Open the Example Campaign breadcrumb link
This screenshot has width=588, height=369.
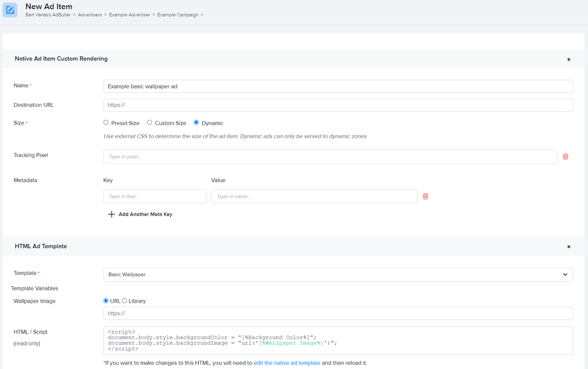tap(178, 15)
